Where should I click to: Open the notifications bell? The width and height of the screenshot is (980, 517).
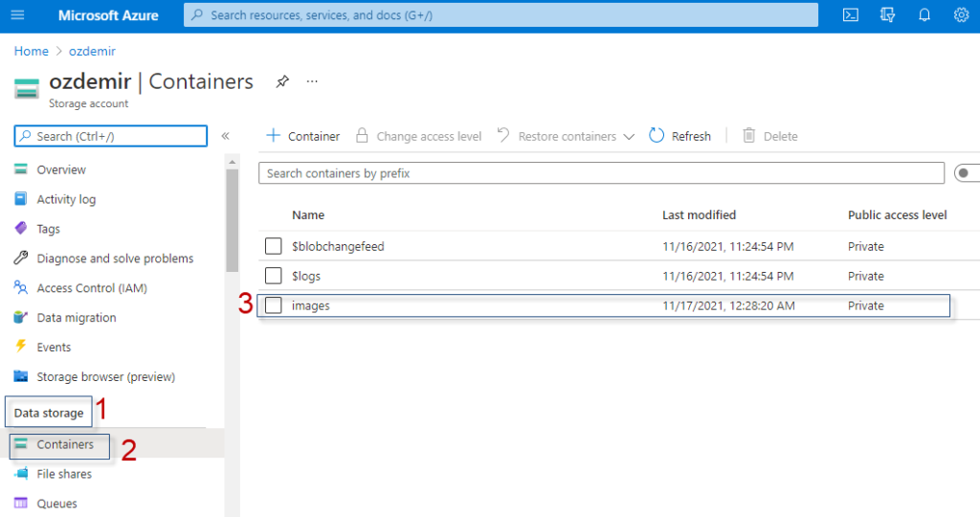pyautogui.click(x=924, y=15)
